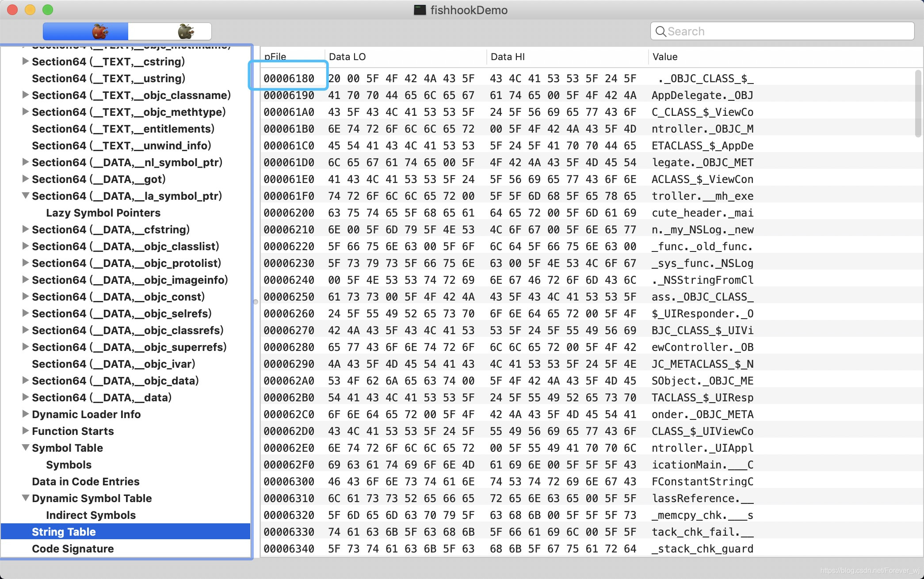The height and width of the screenshot is (579, 924).
Task: Collapse the Symbol Table node
Action: [26, 447]
